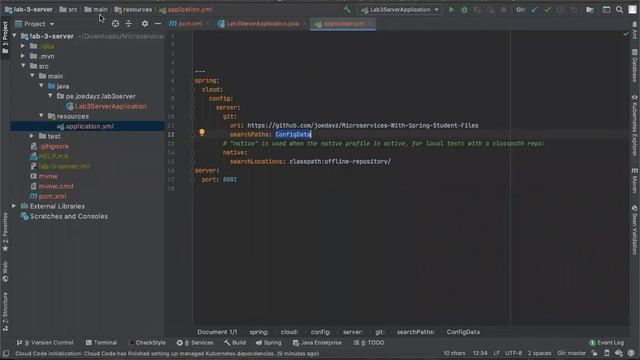
Task: Select the application.yml editor tab
Action: point(342,24)
